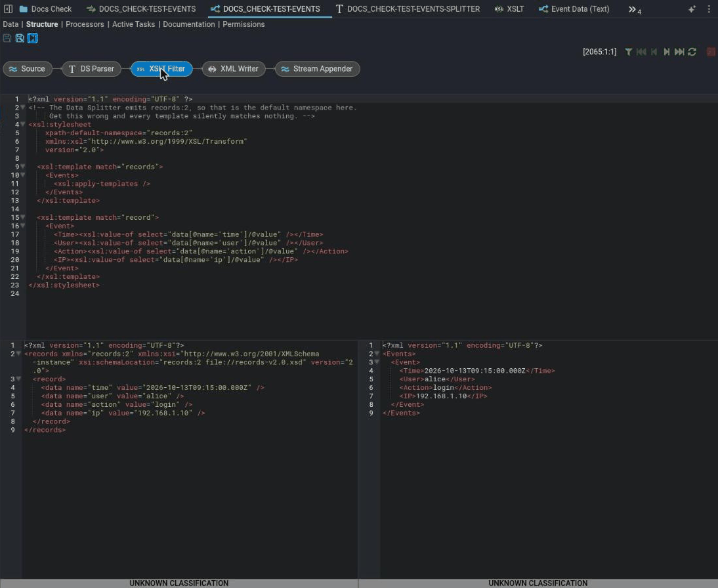718x588 pixels.
Task: Collapse records fold in input pane
Action: pyautogui.click(x=18, y=354)
